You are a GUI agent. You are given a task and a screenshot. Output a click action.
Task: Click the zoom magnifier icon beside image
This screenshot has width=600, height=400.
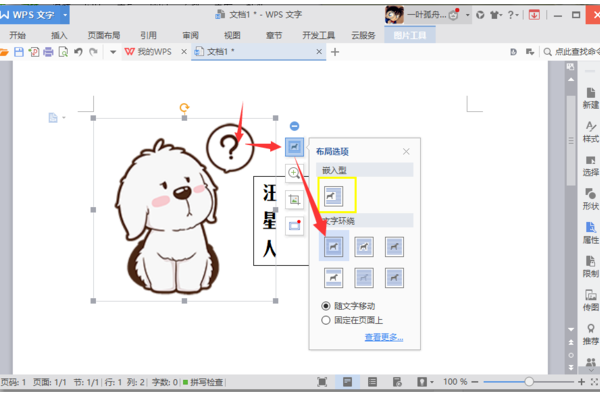click(x=294, y=173)
